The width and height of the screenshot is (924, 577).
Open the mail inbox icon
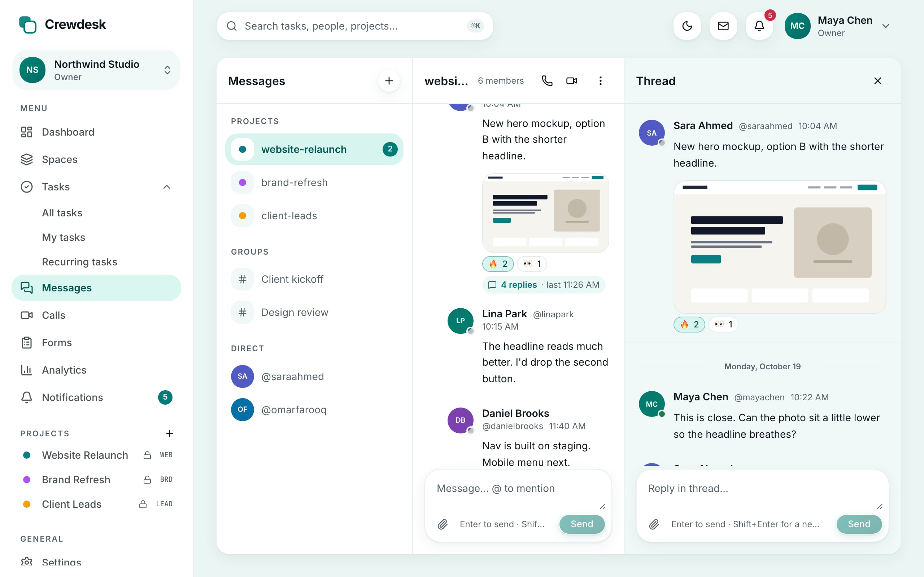click(723, 26)
